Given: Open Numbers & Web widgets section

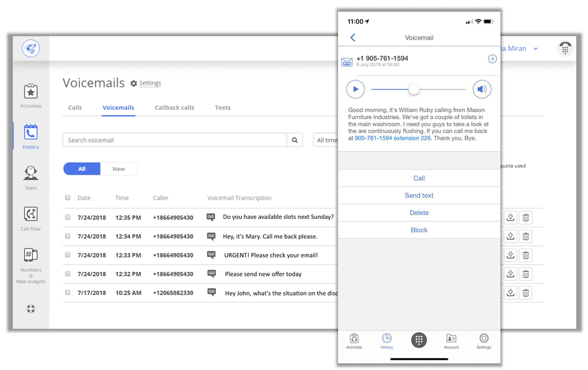Looking at the screenshot, I should (31, 265).
